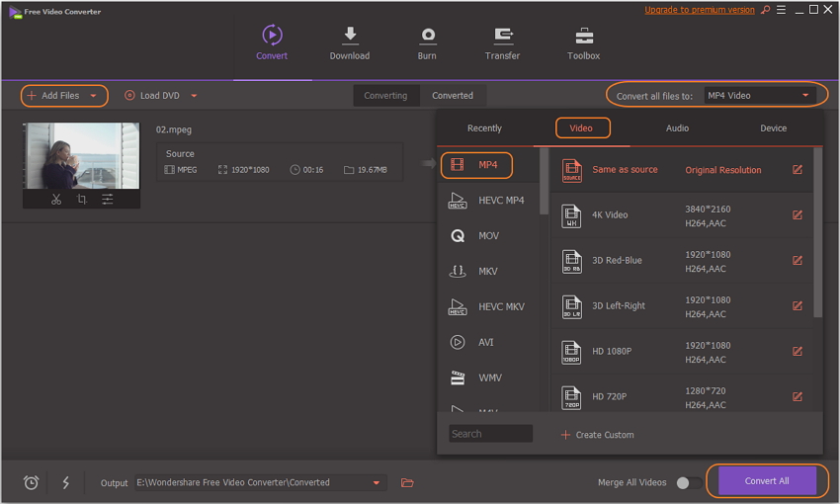
Task: Open the output path dropdown
Action: point(377,482)
